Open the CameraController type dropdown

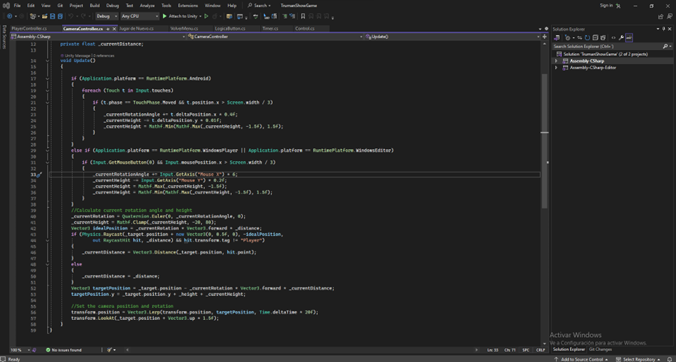(x=274, y=37)
